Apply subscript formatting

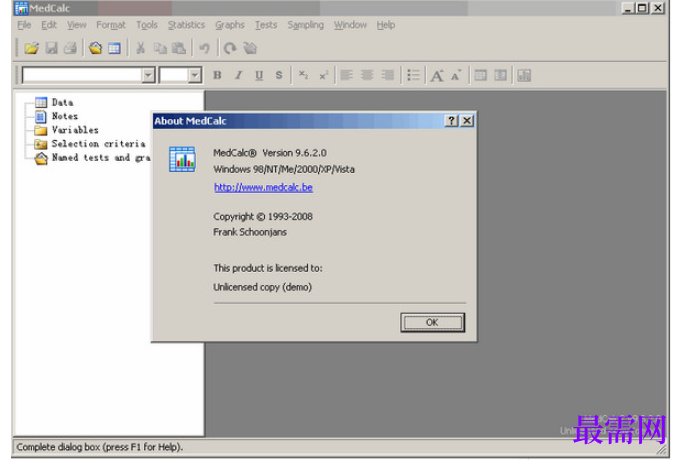tap(303, 76)
